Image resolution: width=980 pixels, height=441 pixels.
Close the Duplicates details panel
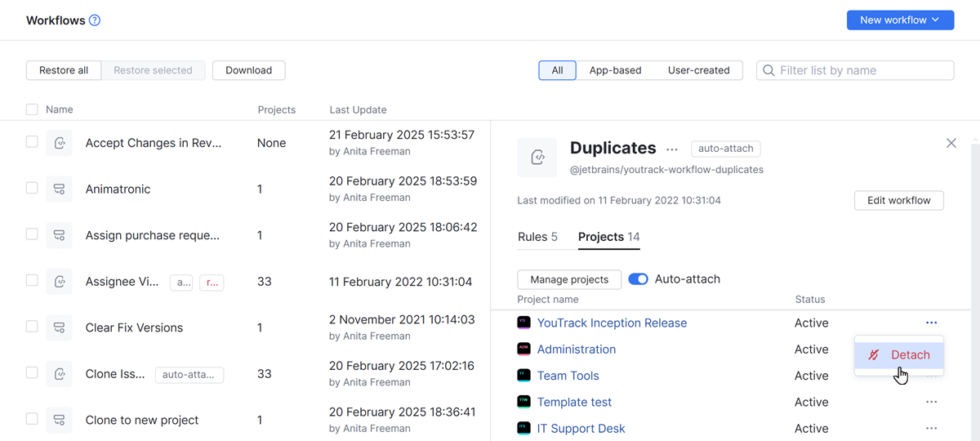point(951,143)
